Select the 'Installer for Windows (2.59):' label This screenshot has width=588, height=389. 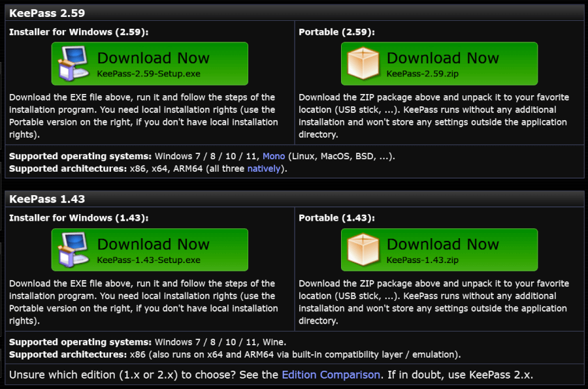79,32
